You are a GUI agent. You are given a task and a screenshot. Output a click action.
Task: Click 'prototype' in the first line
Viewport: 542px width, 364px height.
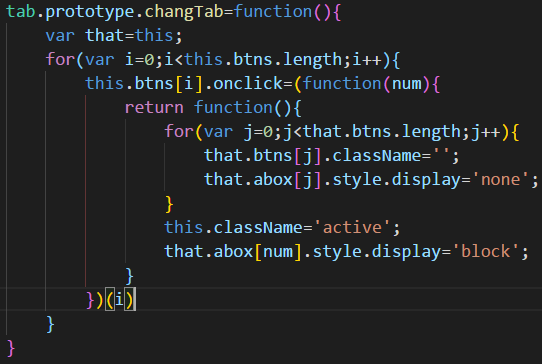(x=90, y=13)
